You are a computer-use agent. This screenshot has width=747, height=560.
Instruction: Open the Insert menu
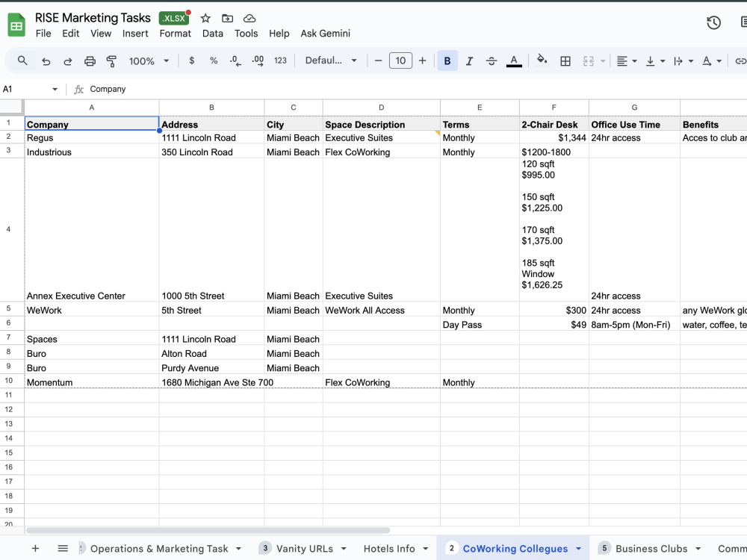click(135, 34)
